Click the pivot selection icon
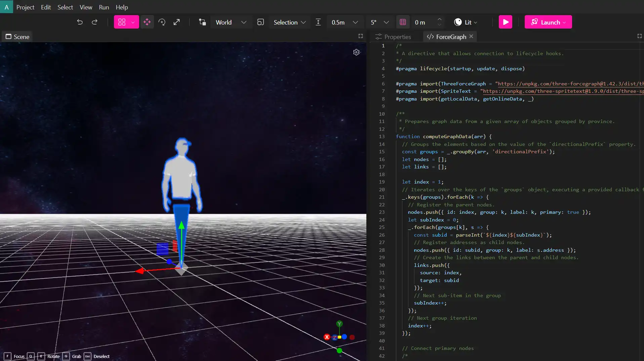 (x=260, y=22)
